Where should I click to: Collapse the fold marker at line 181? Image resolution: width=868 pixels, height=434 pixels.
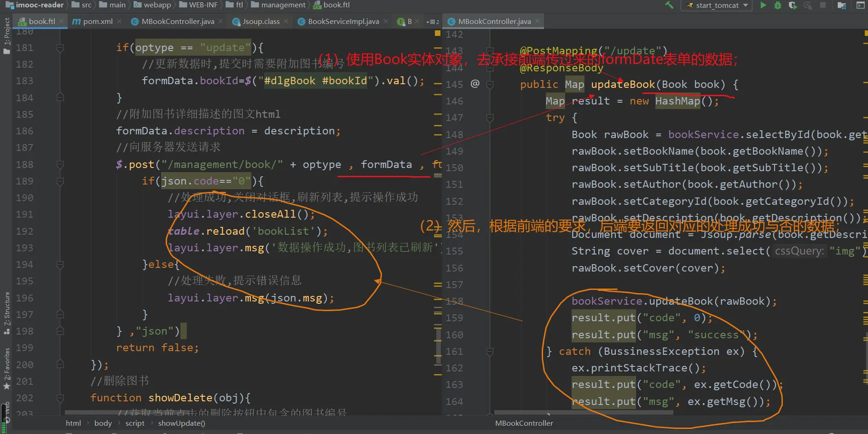pos(60,48)
